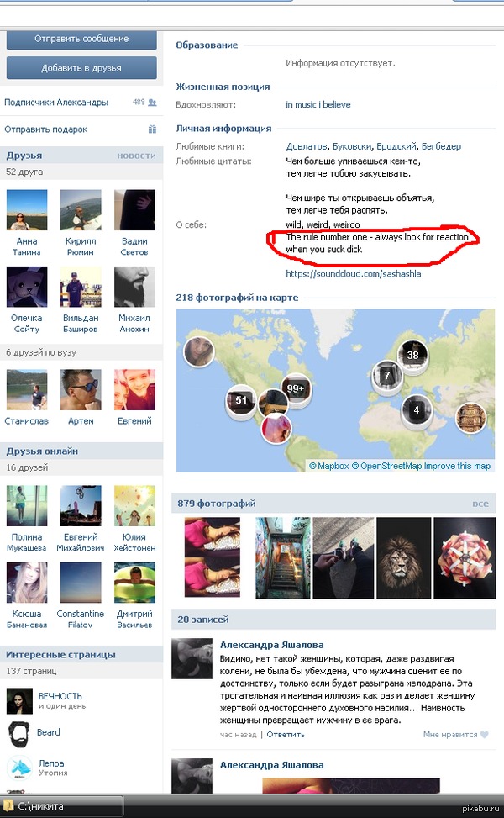The height and width of the screenshot is (818, 504).
Task: Click the subscribers icon next to 489
Action: (152, 103)
